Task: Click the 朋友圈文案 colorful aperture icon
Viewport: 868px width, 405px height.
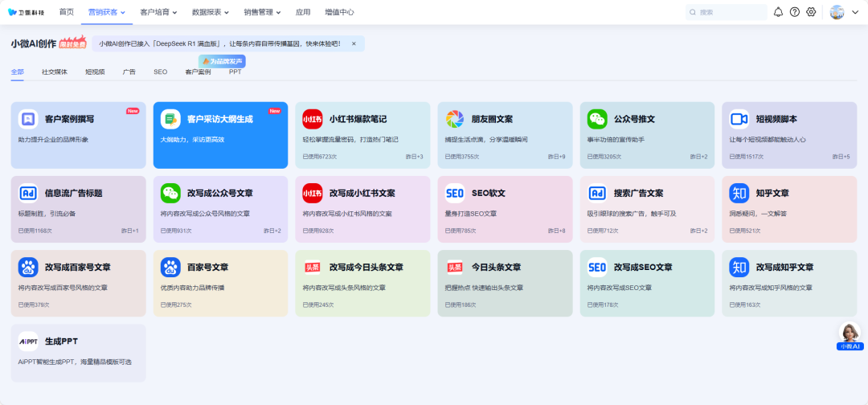Action: [455, 119]
